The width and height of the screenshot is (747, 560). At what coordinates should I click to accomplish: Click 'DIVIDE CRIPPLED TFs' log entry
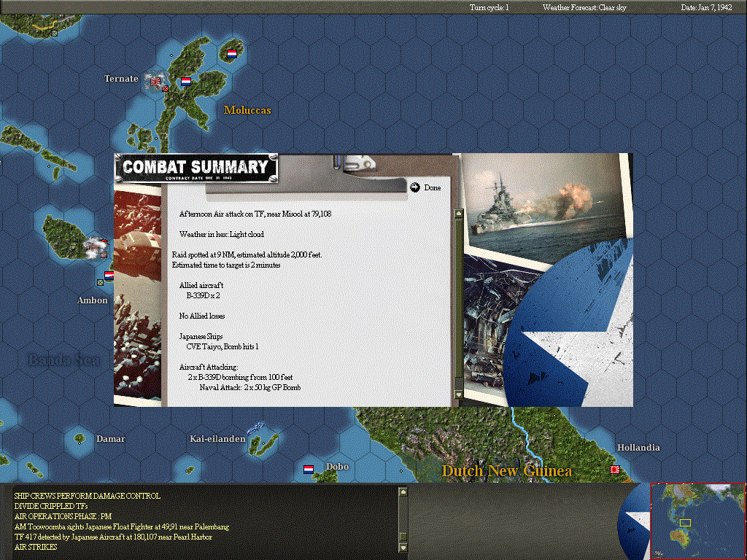(x=51, y=506)
